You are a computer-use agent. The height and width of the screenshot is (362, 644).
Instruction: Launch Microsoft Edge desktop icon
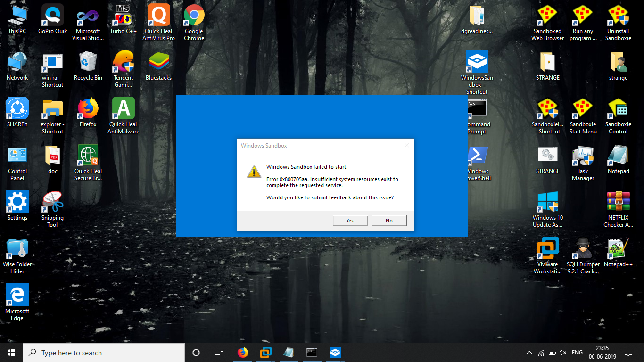point(17,304)
